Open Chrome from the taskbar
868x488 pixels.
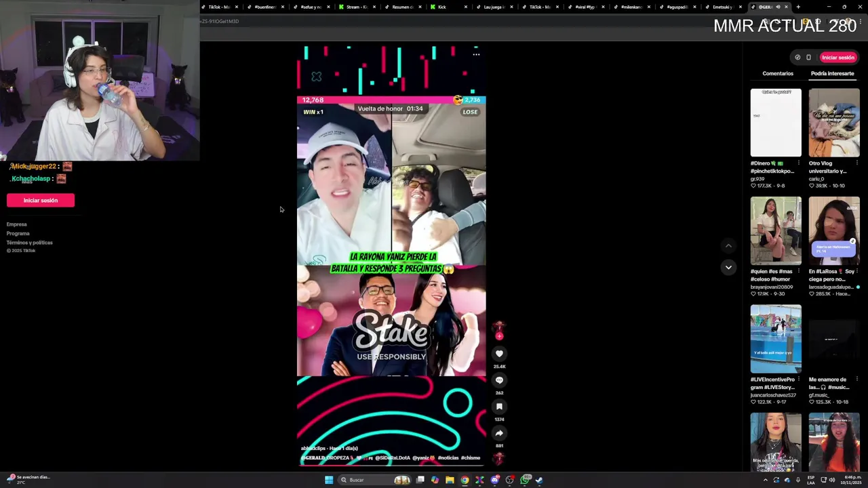pos(465,480)
